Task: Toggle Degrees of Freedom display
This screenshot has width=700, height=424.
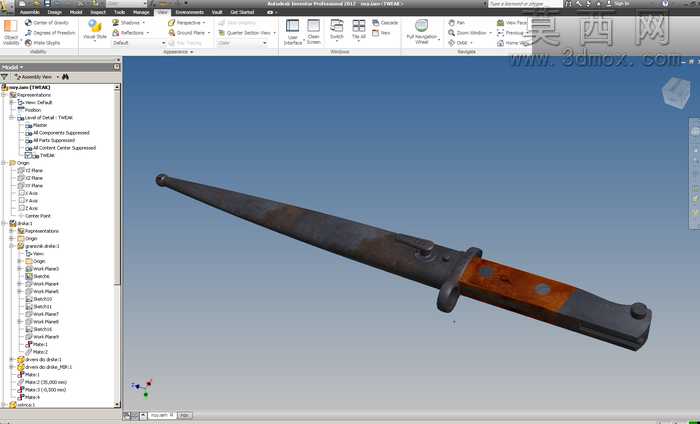Action: click(x=50, y=33)
